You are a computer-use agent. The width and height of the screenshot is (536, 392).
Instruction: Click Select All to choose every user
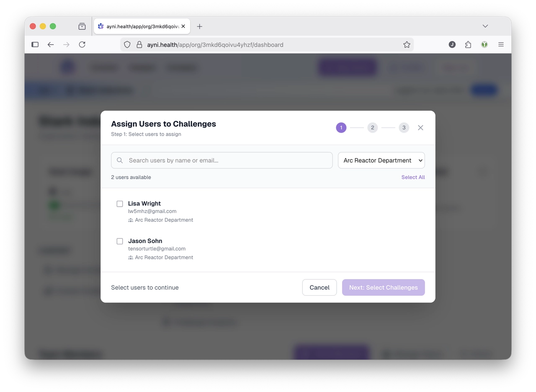[x=413, y=177]
